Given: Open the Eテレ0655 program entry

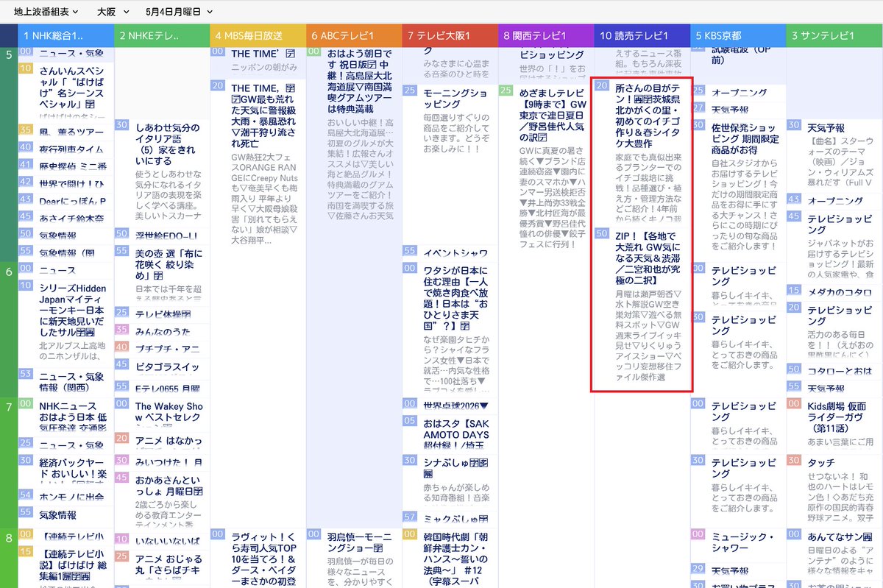Looking at the screenshot, I should [x=169, y=387].
